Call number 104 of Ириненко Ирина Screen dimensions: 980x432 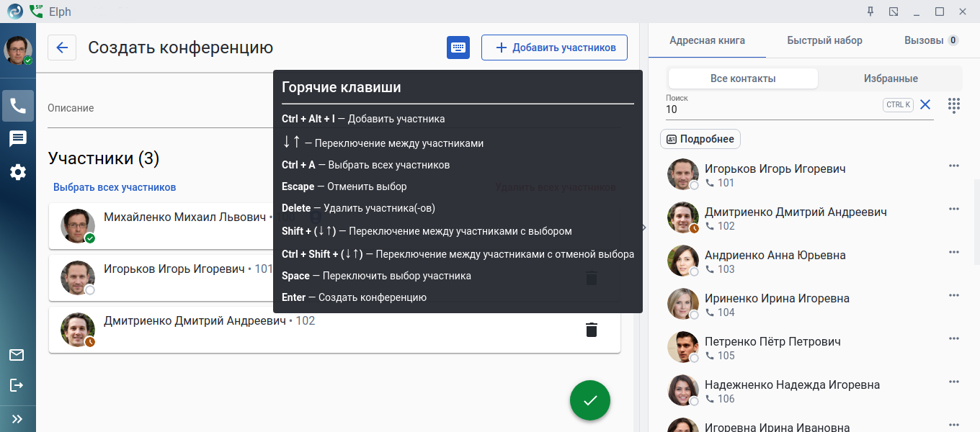pos(720,312)
